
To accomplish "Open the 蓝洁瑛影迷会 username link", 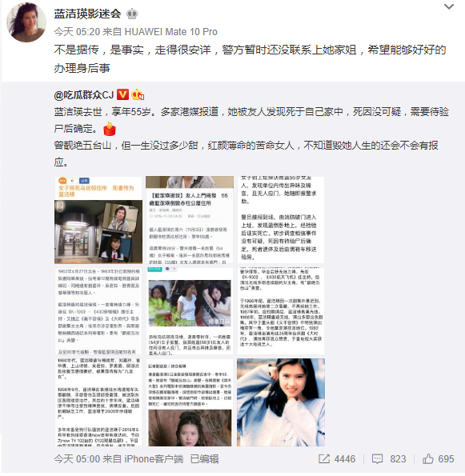I will pyautogui.click(x=88, y=14).
